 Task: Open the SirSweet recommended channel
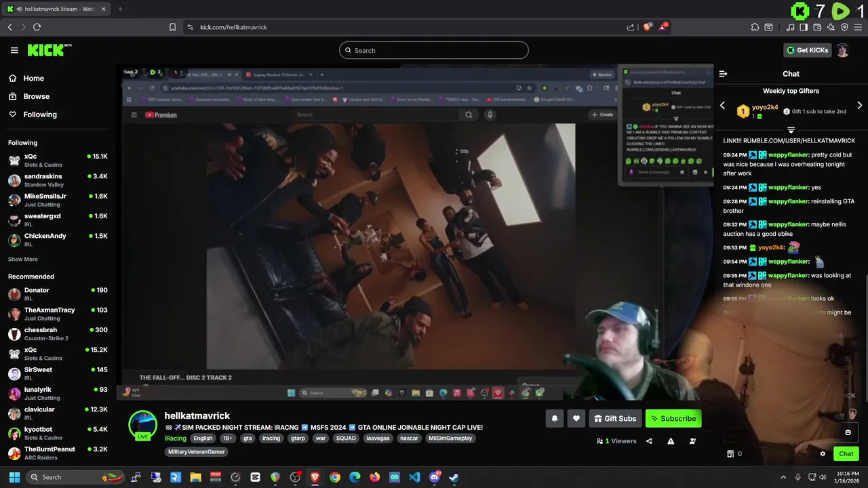click(x=58, y=373)
